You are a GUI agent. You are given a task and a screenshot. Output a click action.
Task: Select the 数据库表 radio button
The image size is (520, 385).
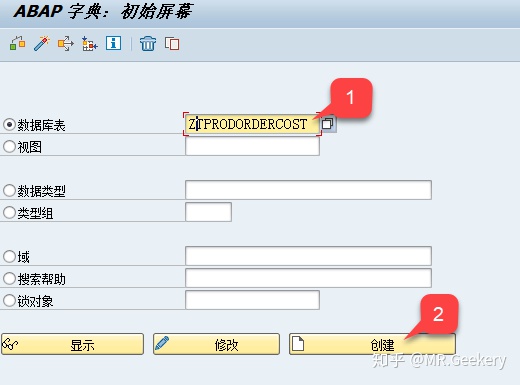(x=9, y=125)
